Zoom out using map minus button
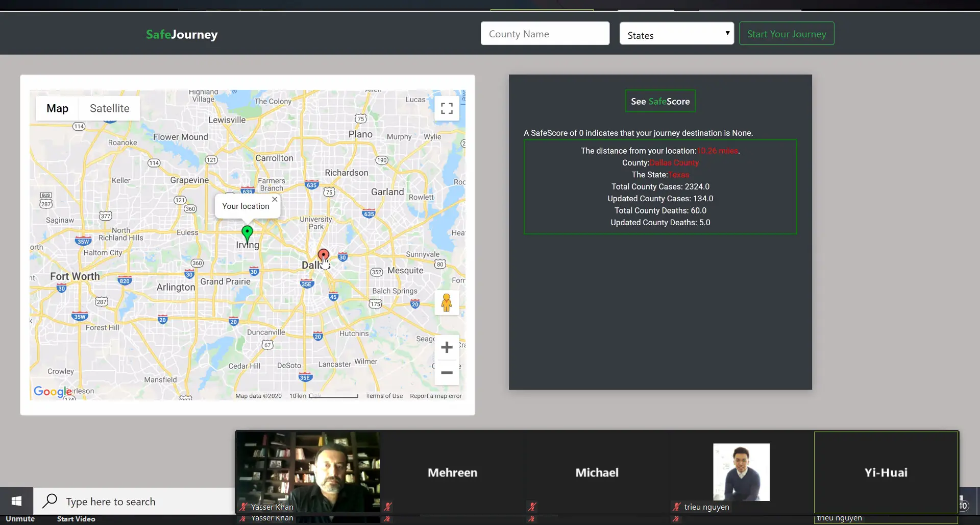Image resolution: width=980 pixels, height=525 pixels. 447,373
